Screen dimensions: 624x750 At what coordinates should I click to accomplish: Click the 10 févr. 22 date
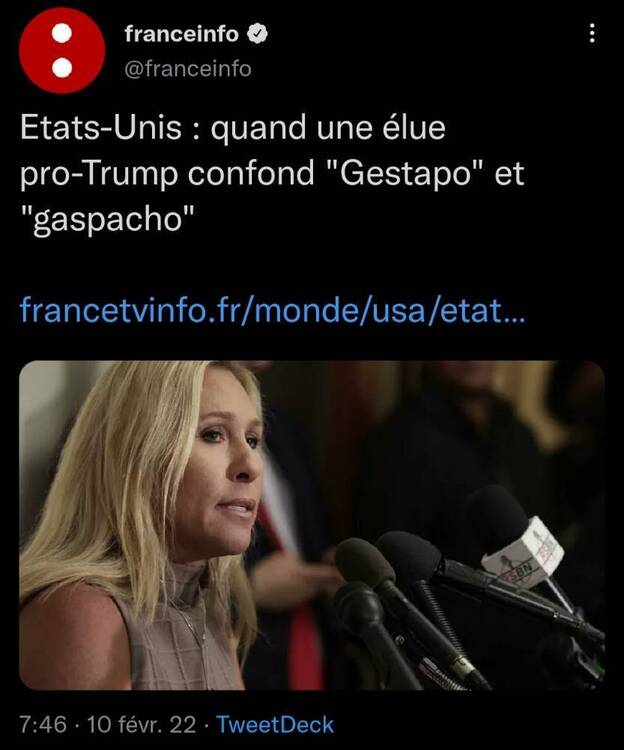(x=142, y=724)
